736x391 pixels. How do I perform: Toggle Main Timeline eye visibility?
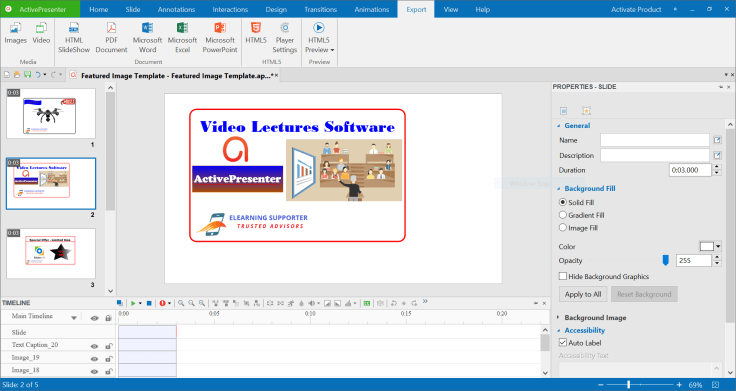94,318
